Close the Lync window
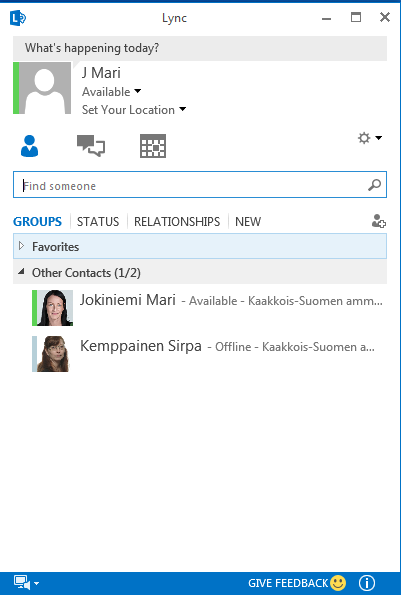 (x=385, y=17)
